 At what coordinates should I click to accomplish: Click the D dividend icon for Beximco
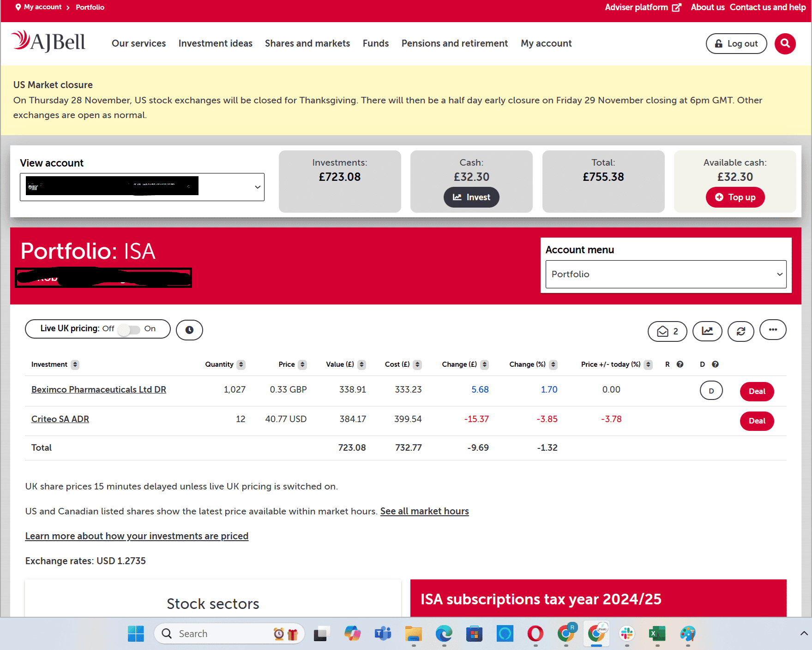[x=711, y=391]
